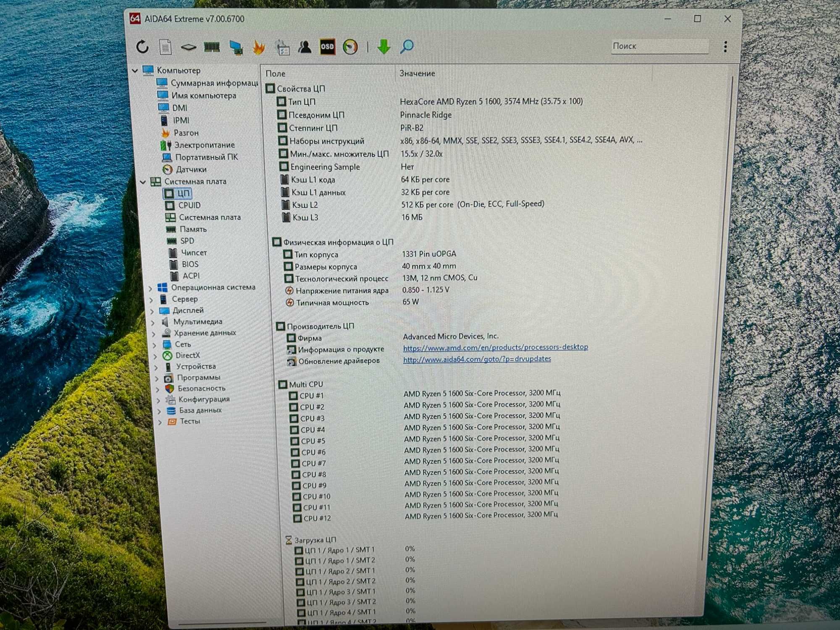Select the CPU #12 row
Image resolution: width=840 pixels, height=630 pixels.
pyautogui.click(x=425, y=517)
